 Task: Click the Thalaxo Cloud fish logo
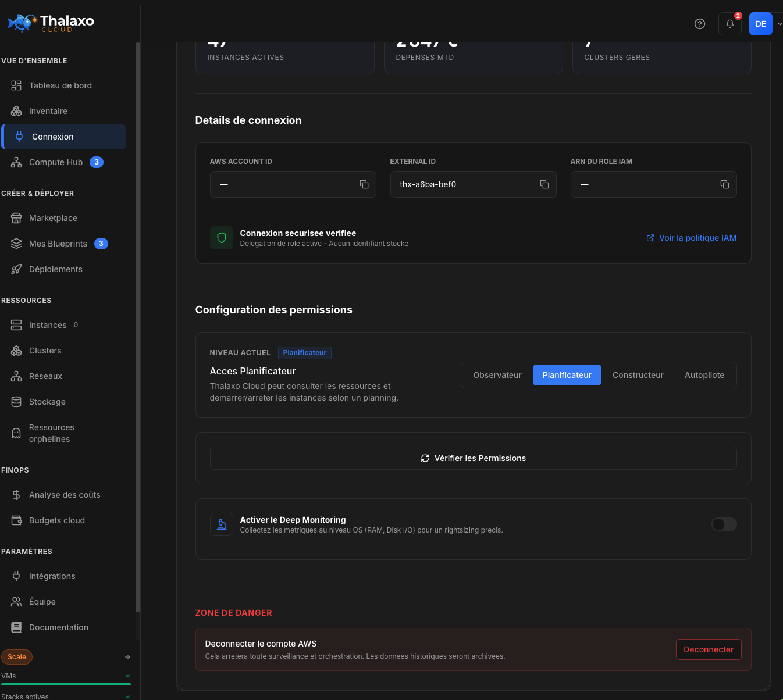(21, 23)
